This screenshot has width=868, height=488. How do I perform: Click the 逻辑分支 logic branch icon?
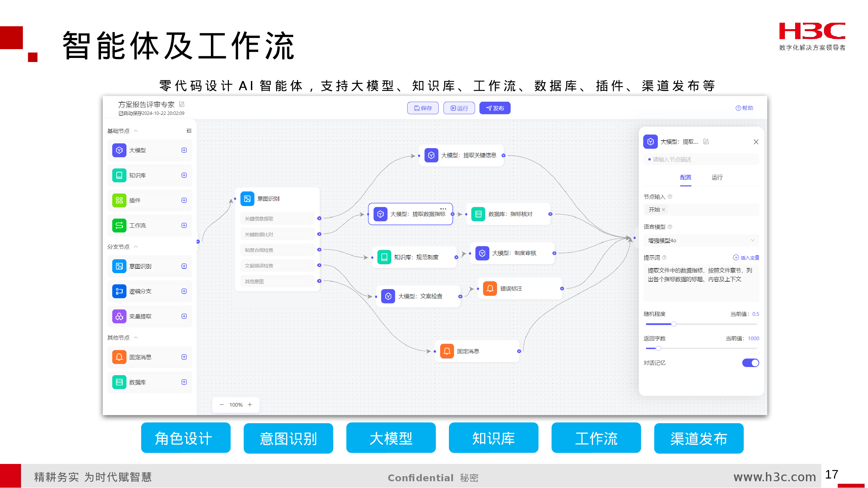(x=119, y=291)
